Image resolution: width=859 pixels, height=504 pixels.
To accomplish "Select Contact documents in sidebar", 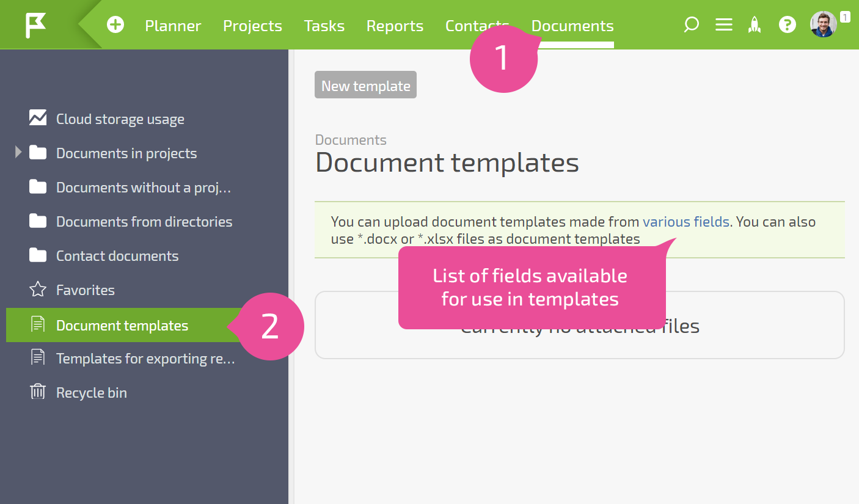I will [x=117, y=256].
